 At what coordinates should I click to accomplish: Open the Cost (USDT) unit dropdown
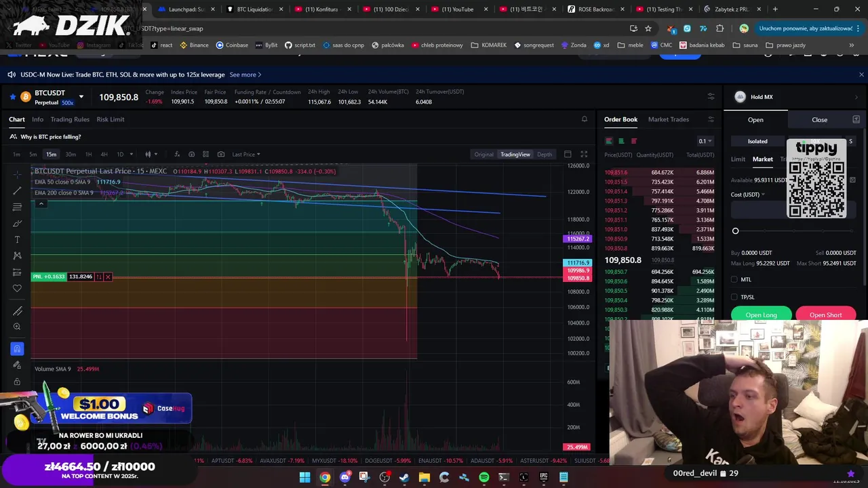click(748, 195)
